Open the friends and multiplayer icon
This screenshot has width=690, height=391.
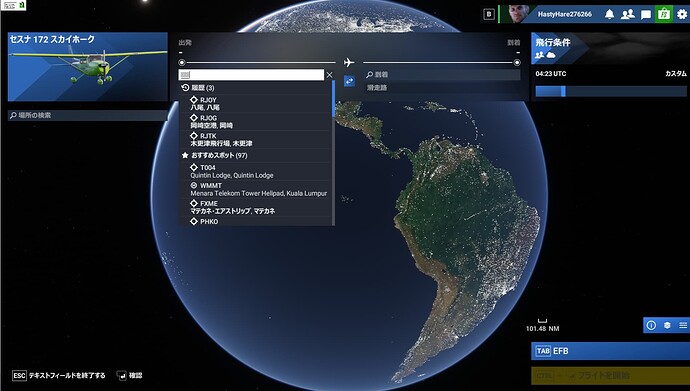[x=628, y=14]
